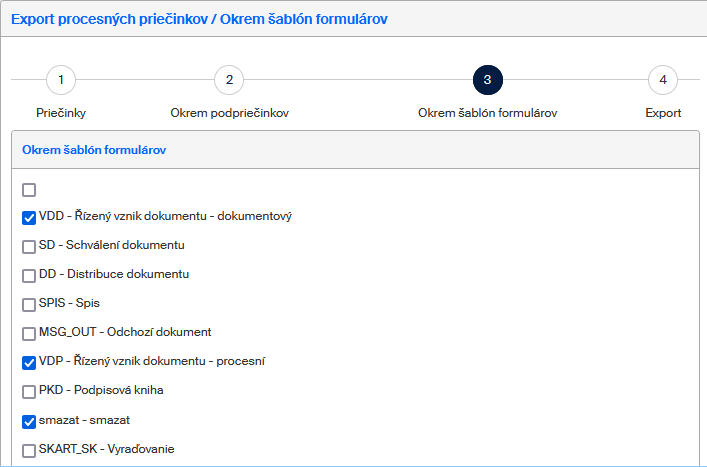Select the PKD - Podpisová kniha checkbox

pos(29,391)
